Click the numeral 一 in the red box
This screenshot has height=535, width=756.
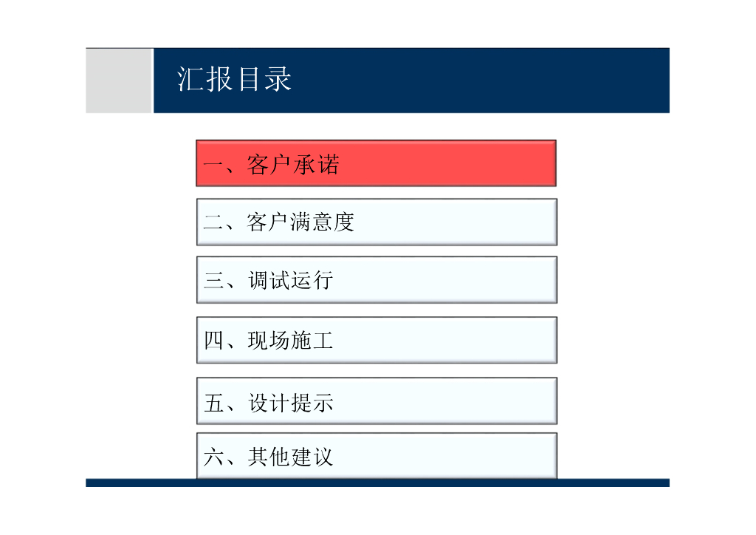click(x=213, y=165)
